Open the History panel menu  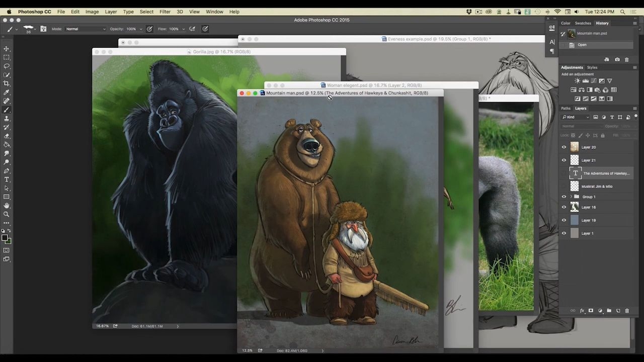tap(635, 23)
